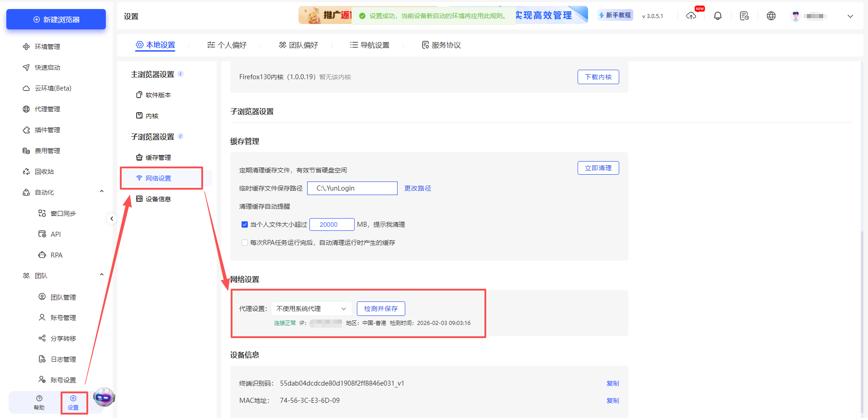Click the notification bell icon
The width and height of the screenshot is (868, 420).
point(717,15)
